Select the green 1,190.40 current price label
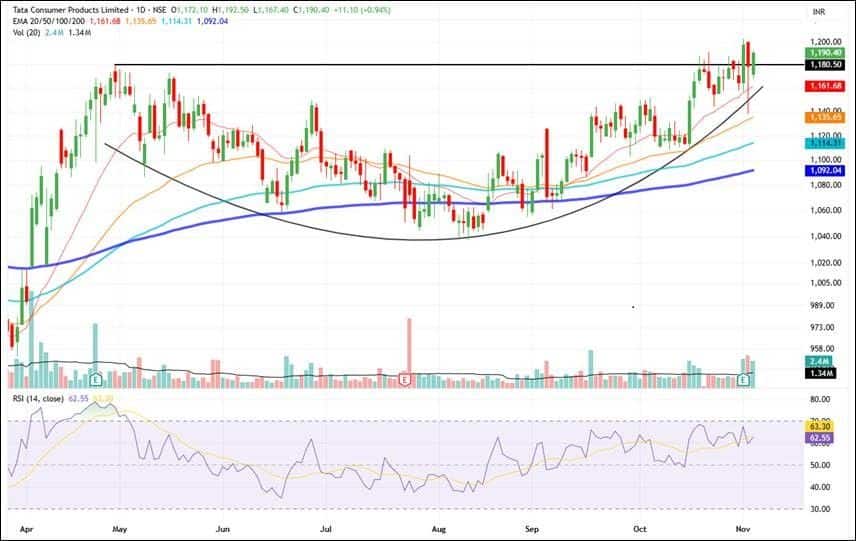The image size is (856, 541). coord(820,51)
